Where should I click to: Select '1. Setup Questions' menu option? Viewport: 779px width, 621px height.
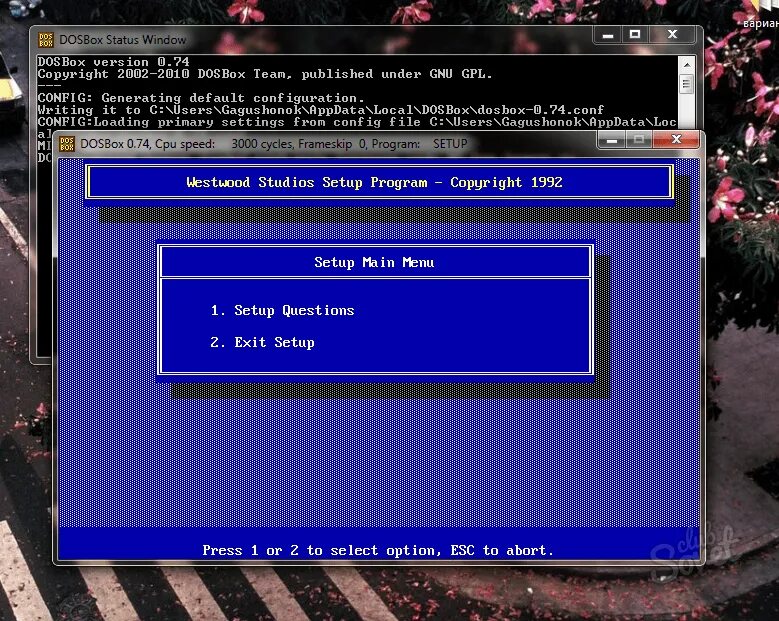[282, 310]
